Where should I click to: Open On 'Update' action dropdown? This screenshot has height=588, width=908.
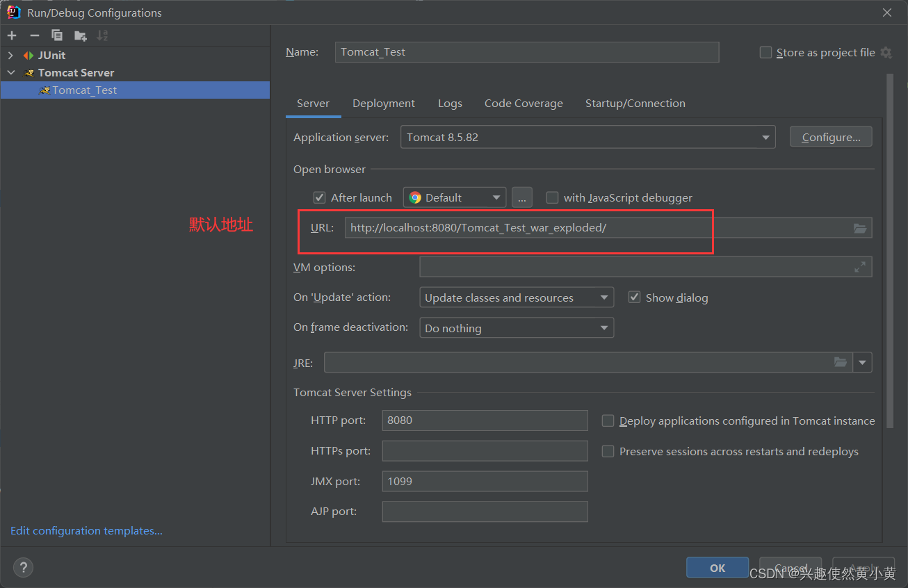tap(517, 297)
